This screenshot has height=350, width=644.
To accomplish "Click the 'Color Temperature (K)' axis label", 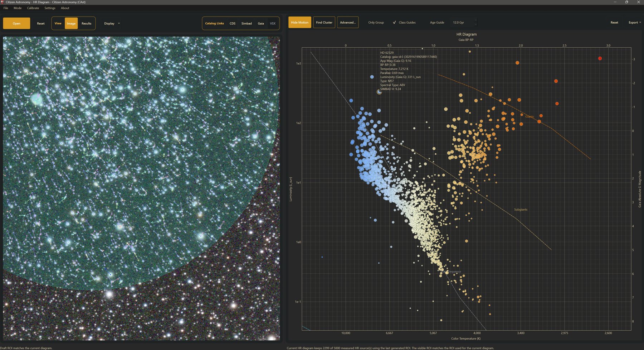I will pos(466,339).
